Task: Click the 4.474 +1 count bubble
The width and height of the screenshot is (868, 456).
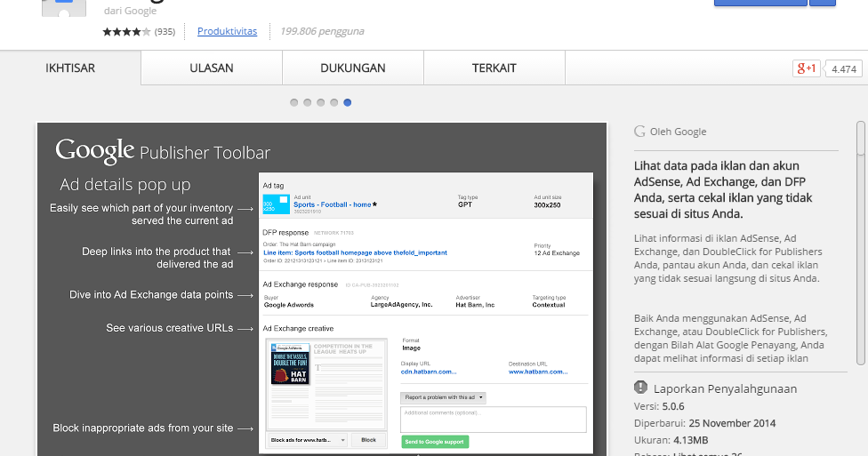Action: coord(843,68)
